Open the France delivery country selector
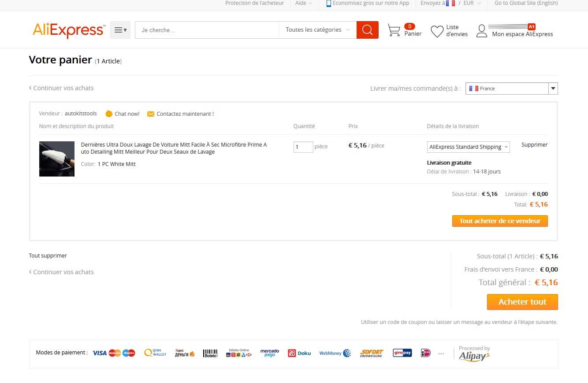The height and width of the screenshot is (383, 588). [x=511, y=88]
